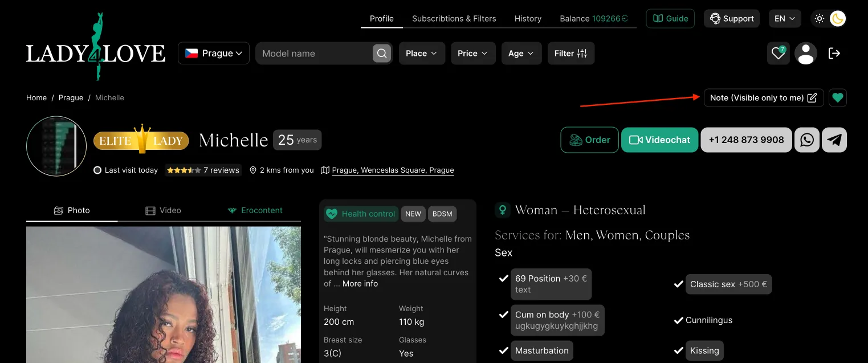Viewport: 868px width, 363px height.
Task: Click the 69 Position service
Action: click(551, 284)
